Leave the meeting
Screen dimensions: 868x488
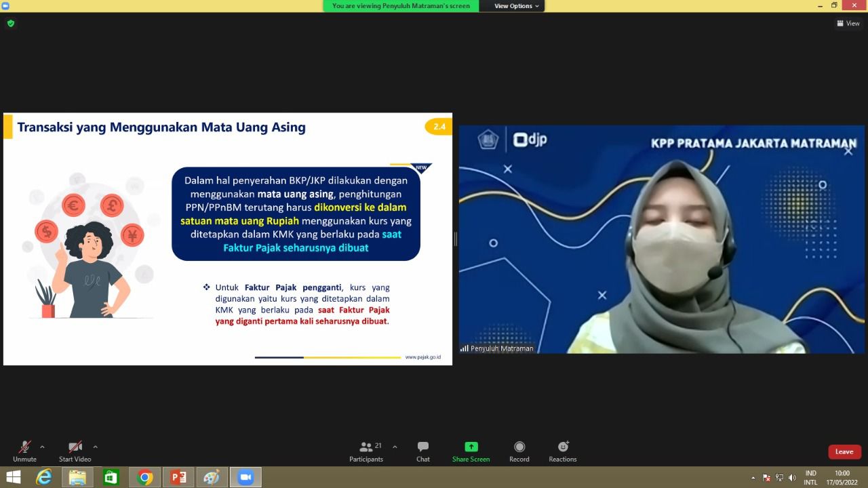point(844,452)
